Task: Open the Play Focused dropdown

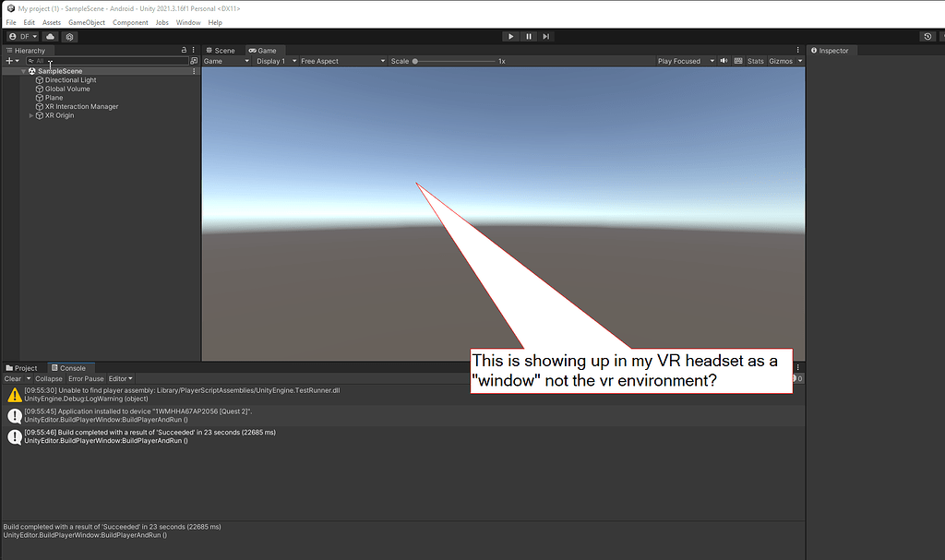Action: pyautogui.click(x=685, y=60)
